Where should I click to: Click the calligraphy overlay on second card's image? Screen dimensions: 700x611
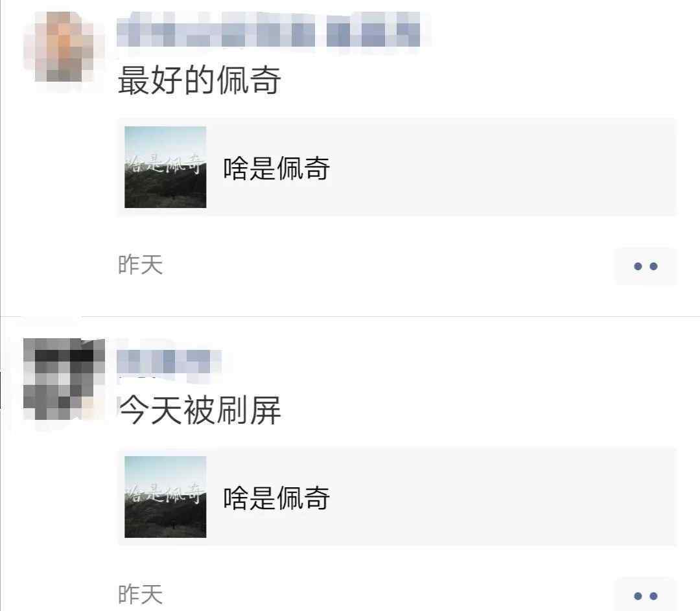pos(165,493)
